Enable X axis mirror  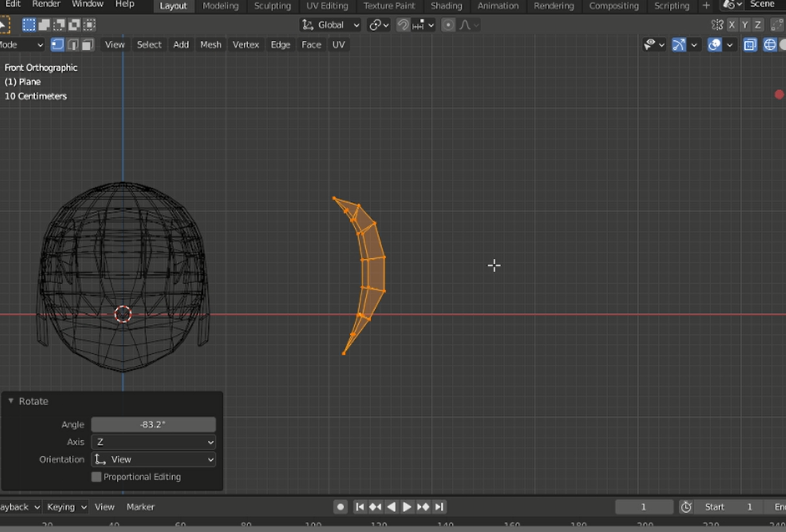tap(733, 24)
